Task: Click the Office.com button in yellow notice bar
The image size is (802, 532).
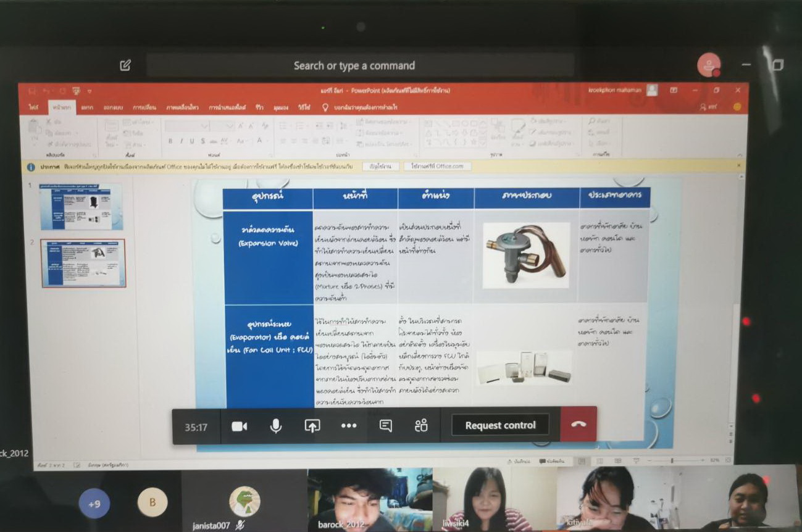Action: (x=437, y=167)
